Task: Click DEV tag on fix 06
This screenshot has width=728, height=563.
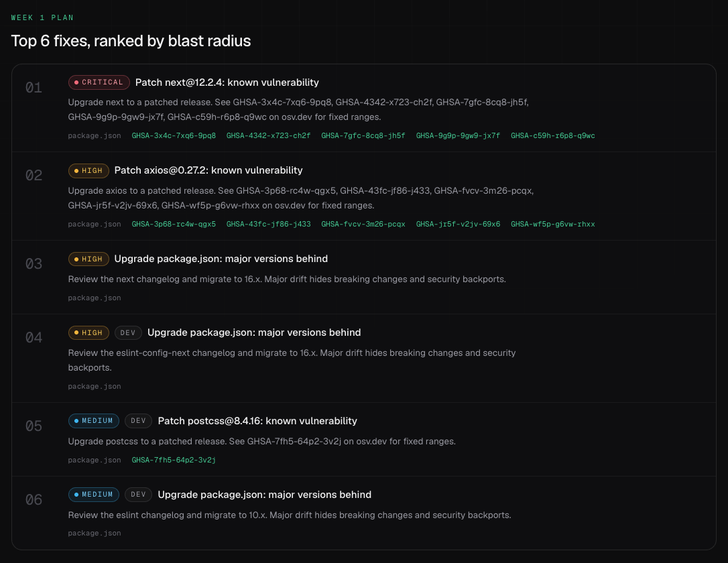Action: [138, 495]
